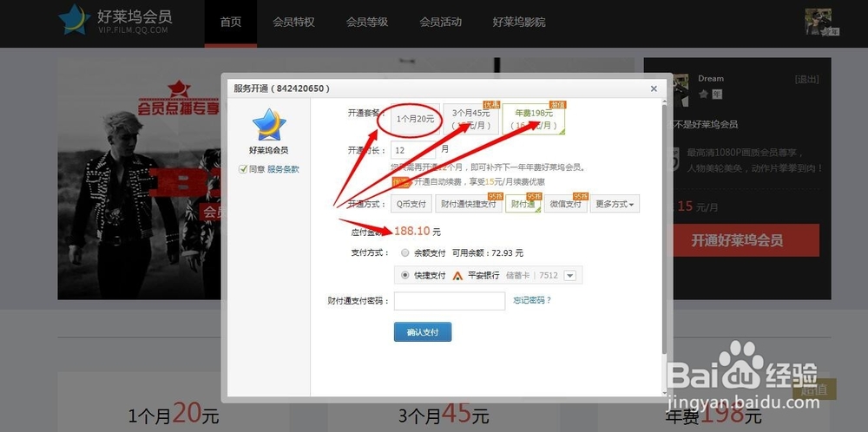Viewport: 868px width, 432px height.
Task: Click the 好莱坞会员 star logo in header
Action: 74,19
